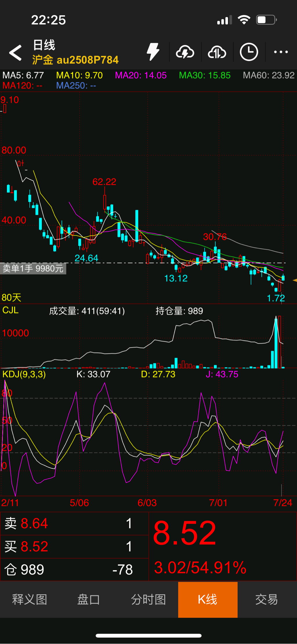Tap the MA120 indicator label
The image size is (297, 644).
coord(22,85)
